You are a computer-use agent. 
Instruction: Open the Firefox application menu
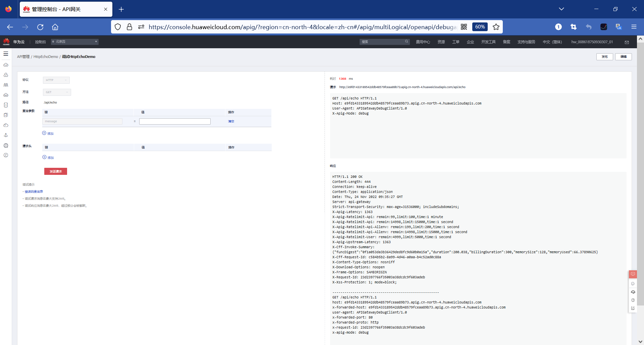pyautogui.click(x=634, y=27)
